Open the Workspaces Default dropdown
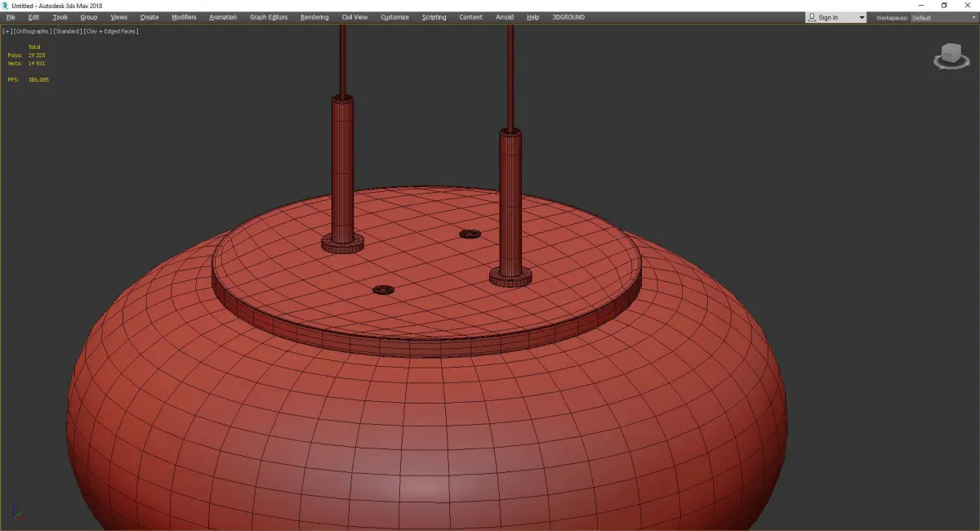This screenshot has height=531, width=980. click(x=942, y=17)
